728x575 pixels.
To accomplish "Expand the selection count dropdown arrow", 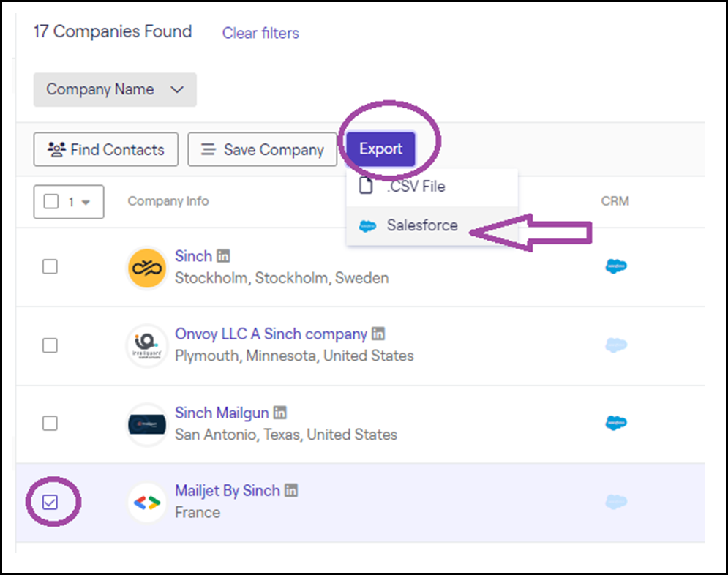I will pos(86,203).
